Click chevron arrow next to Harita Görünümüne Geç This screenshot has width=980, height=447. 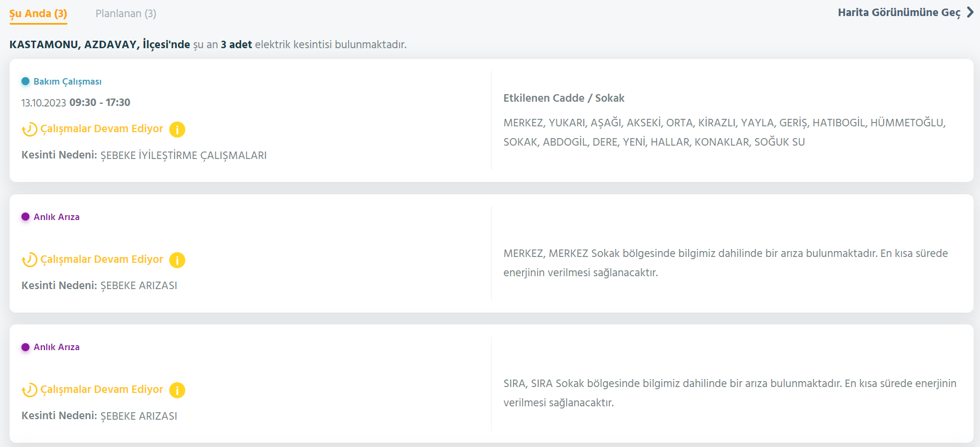pos(970,12)
